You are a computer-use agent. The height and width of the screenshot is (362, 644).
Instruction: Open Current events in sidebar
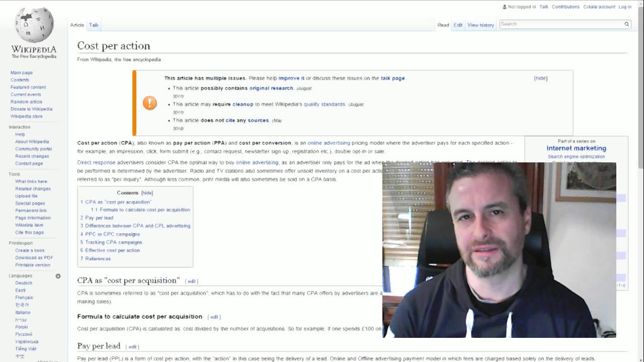coord(26,95)
